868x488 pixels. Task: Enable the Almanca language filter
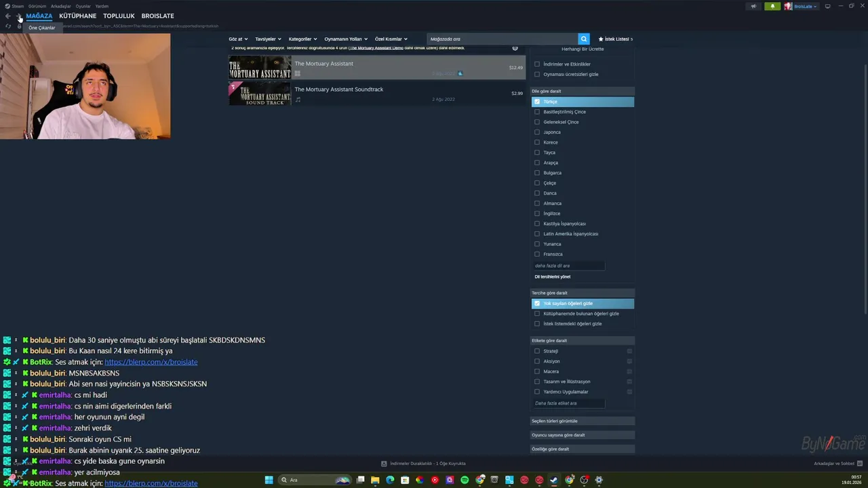coord(537,203)
